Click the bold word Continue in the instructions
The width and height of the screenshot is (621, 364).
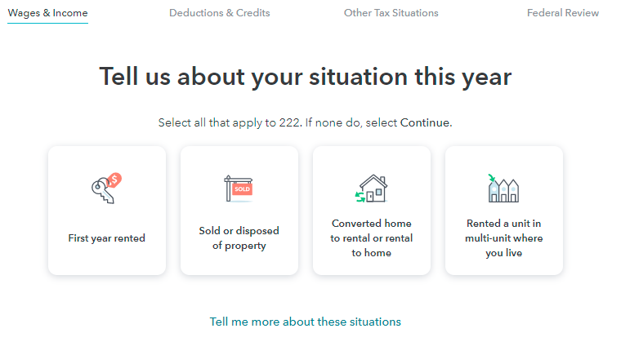pyautogui.click(x=424, y=122)
